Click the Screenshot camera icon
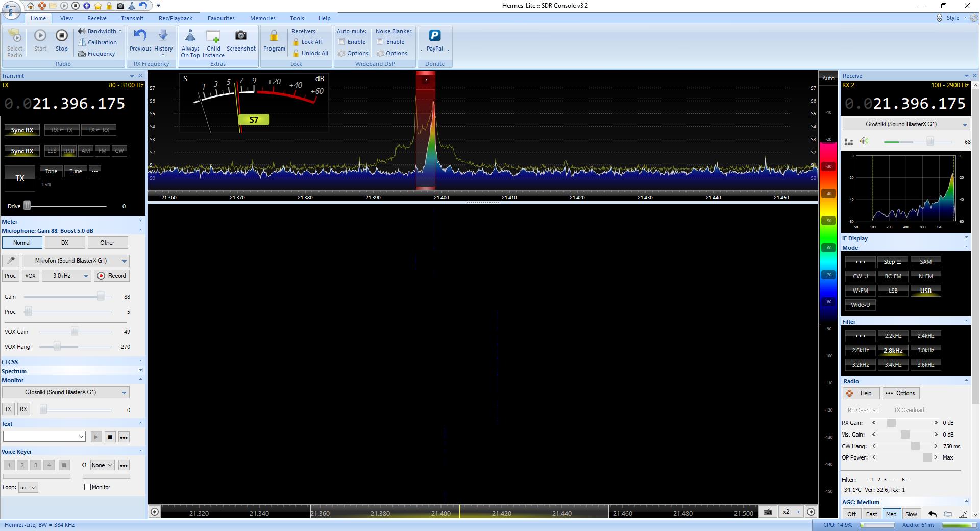The height and width of the screenshot is (531, 980). click(x=240, y=36)
